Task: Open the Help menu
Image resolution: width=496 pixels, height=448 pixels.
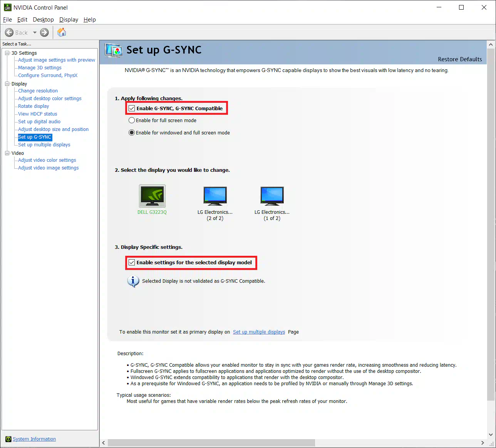Action: (89, 20)
